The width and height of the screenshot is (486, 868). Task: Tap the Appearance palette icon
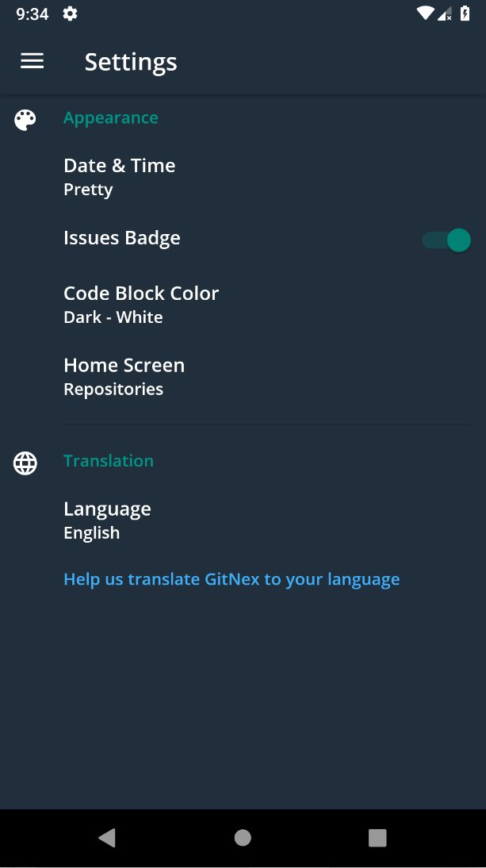pos(25,120)
